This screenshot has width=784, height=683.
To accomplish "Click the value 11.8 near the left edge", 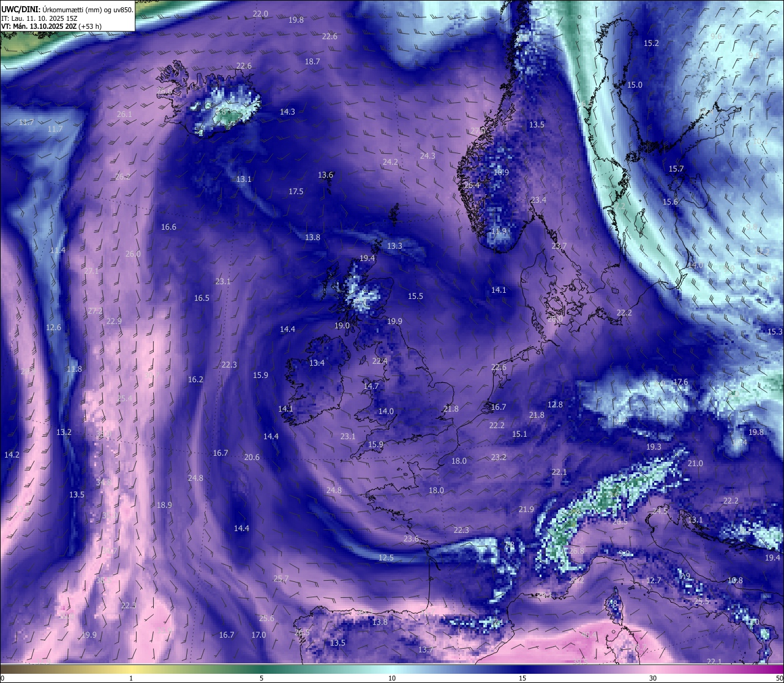I will tap(74, 369).
